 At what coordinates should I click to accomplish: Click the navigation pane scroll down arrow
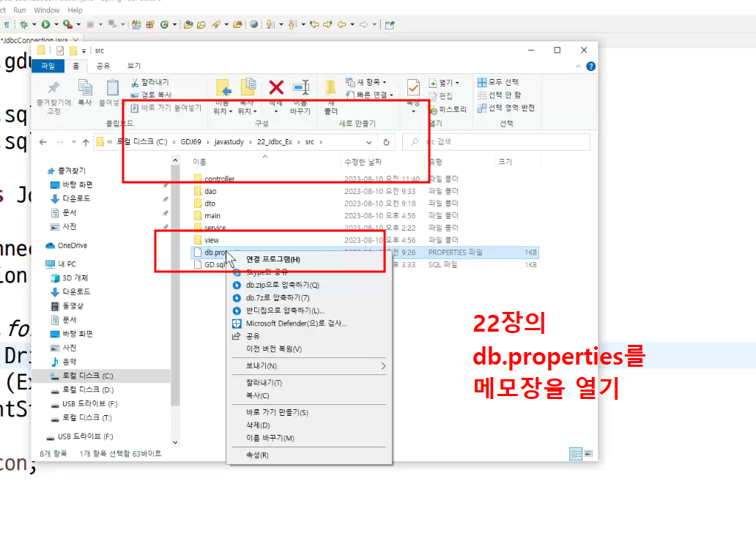pyautogui.click(x=175, y=442)
